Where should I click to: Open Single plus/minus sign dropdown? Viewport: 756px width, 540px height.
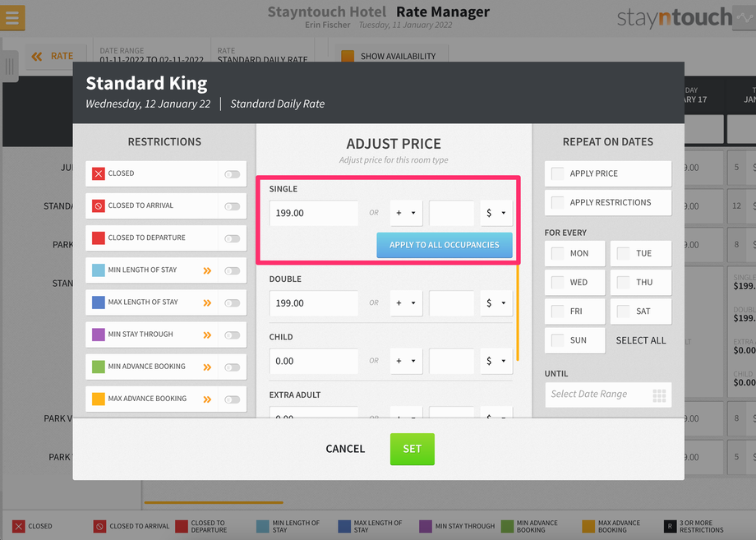tap(406, 213)
